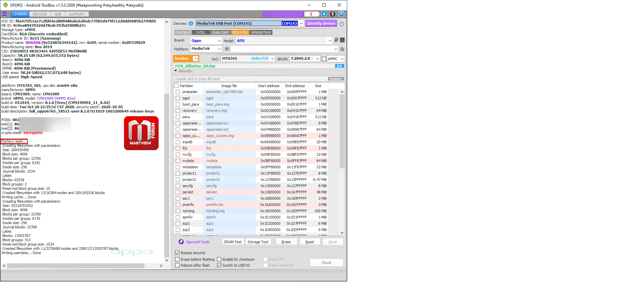Screen dimensions: 644x297
Task: Click the Image file column header
Action: [229, 86]
